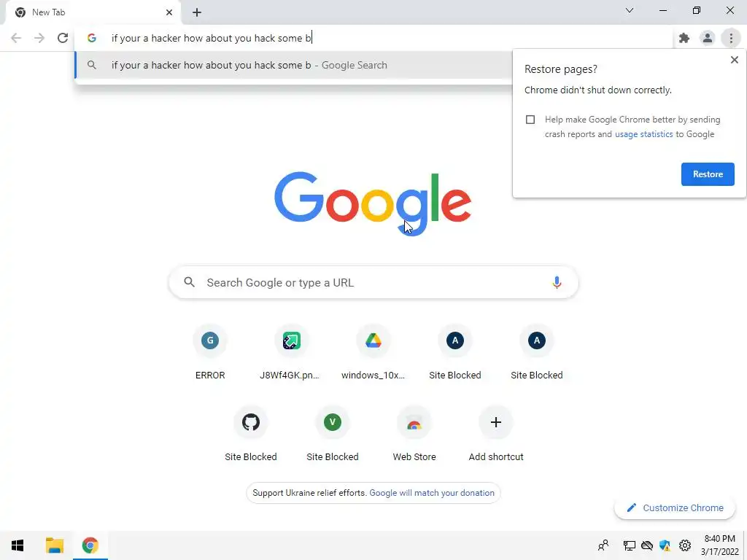Click the Restore button

708,174
